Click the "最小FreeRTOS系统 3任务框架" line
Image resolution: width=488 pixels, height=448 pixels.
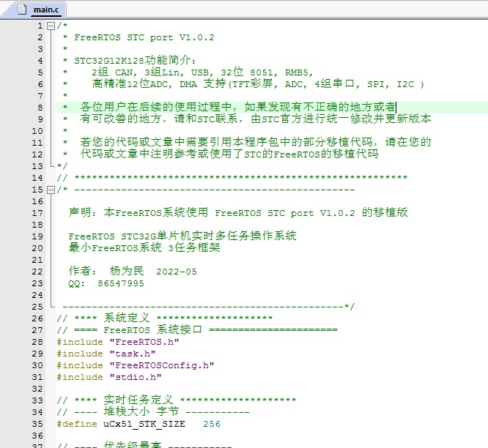point(144,247)
